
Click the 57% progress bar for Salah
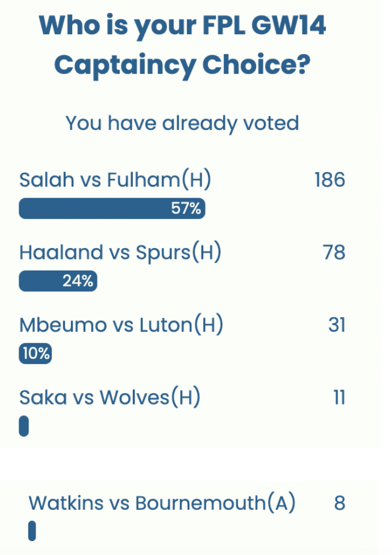111,209
